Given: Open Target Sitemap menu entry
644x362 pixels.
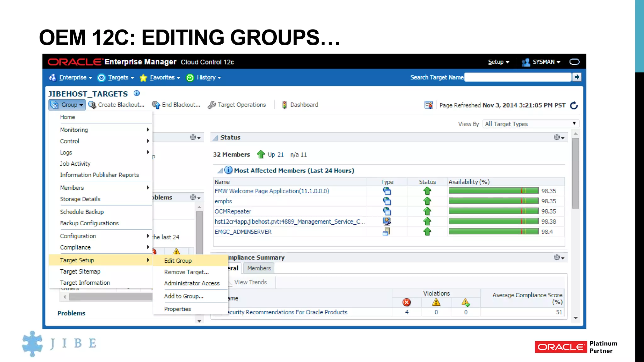Looking at the screenshot, I should (101, 271).
